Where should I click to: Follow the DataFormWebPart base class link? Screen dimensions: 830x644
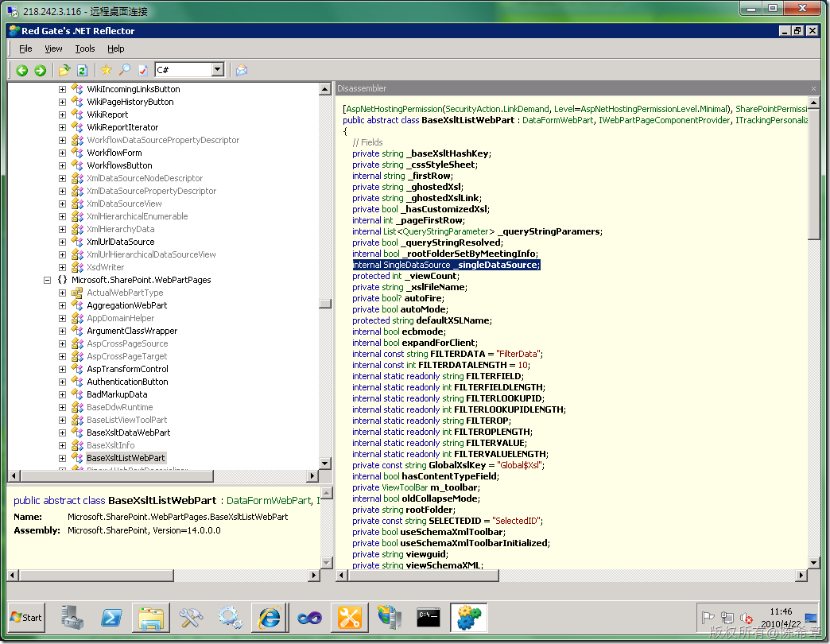(558, 120)
